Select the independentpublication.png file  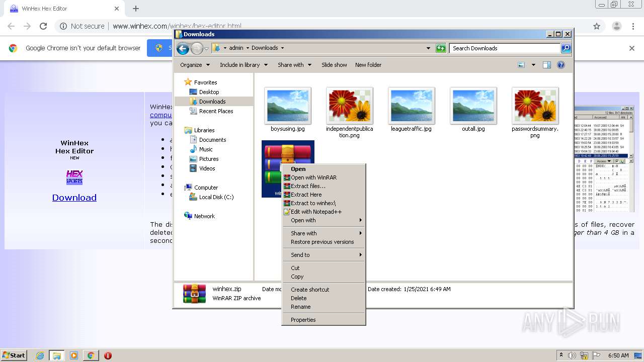350,113
